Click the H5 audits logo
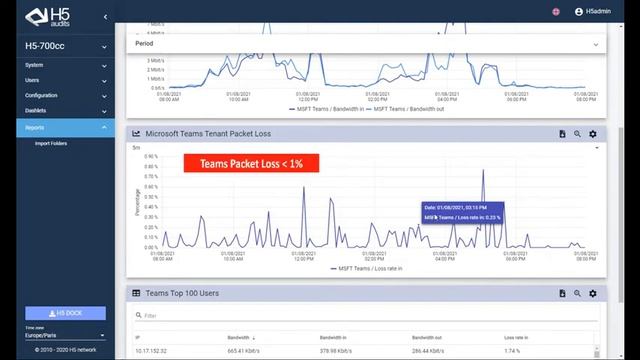This screenshot has width=640, height=360. (47, 17)
